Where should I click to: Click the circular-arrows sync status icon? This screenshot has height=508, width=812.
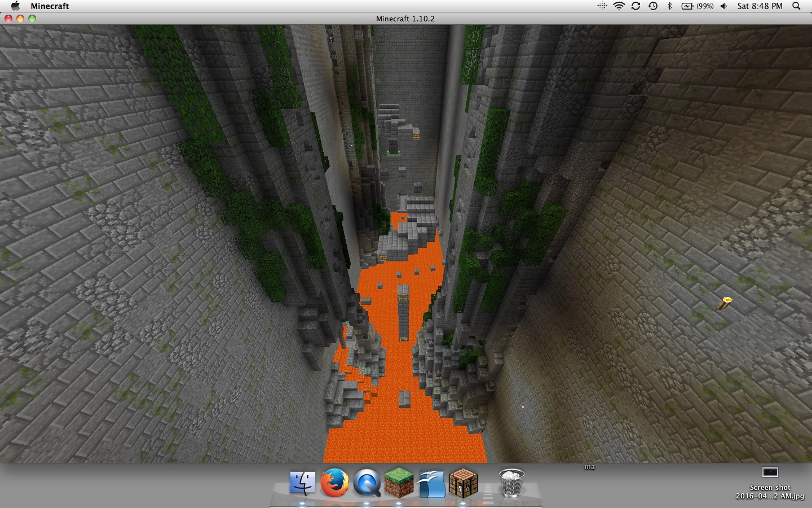[x=636, y=6]
